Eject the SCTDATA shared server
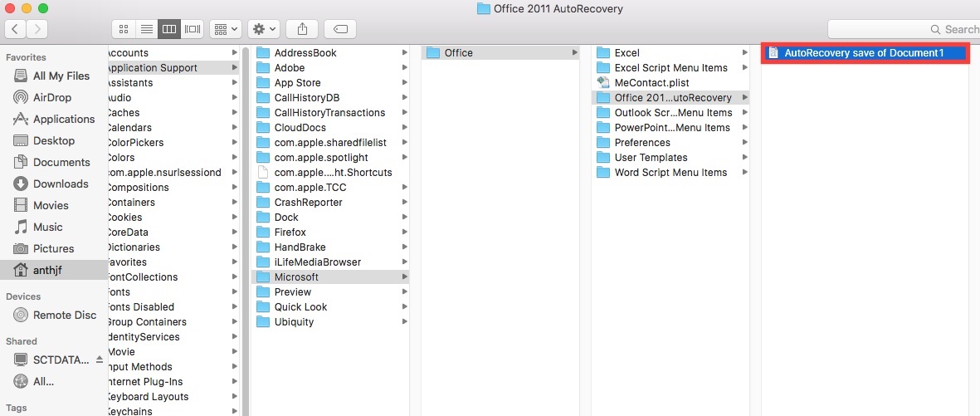The image size is (980, 416). (100, 360)
